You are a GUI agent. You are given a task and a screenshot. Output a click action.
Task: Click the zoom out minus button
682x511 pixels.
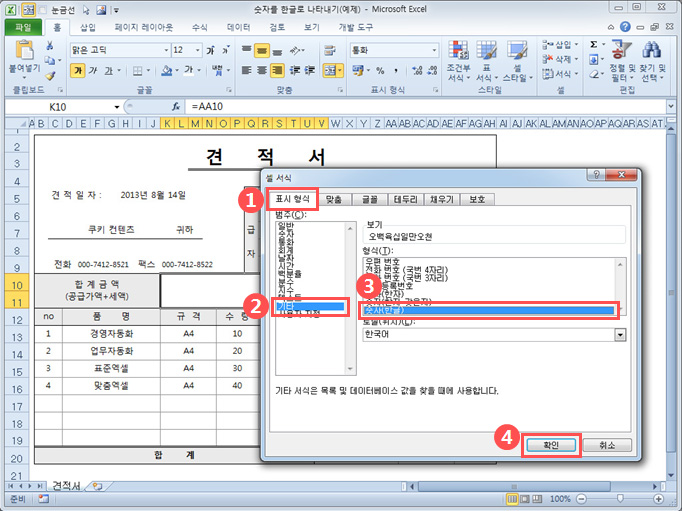coord(582,499)
